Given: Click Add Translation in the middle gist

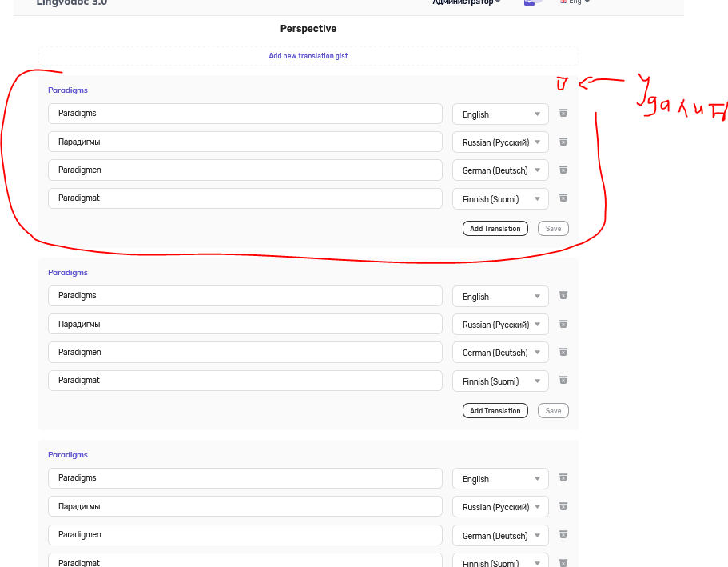Looking at the screenshot, I should click(x=495, y=410).
